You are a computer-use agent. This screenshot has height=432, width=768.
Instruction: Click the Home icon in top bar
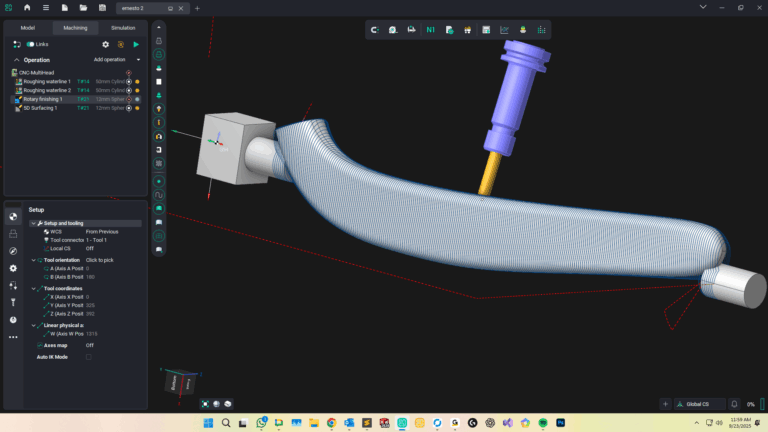27,8
